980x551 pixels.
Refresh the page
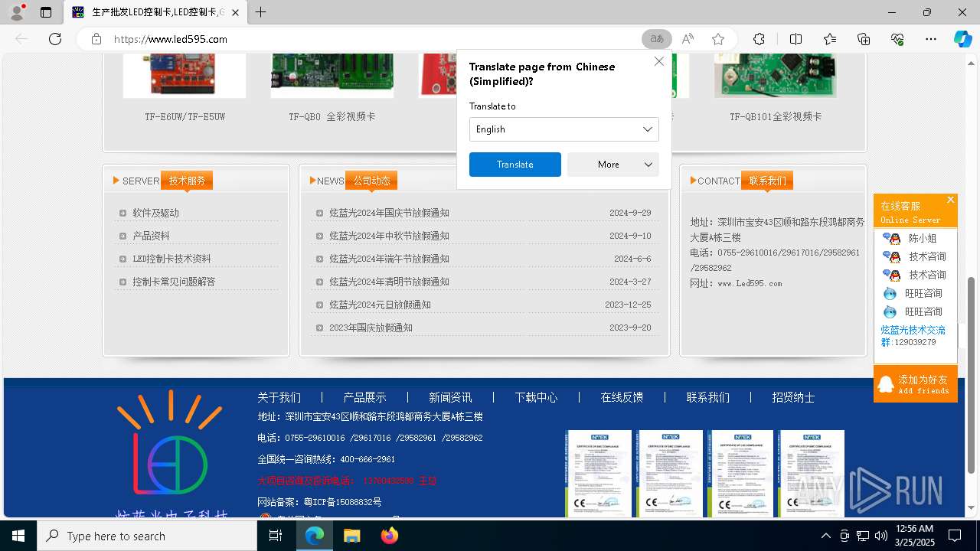(55, 39)
